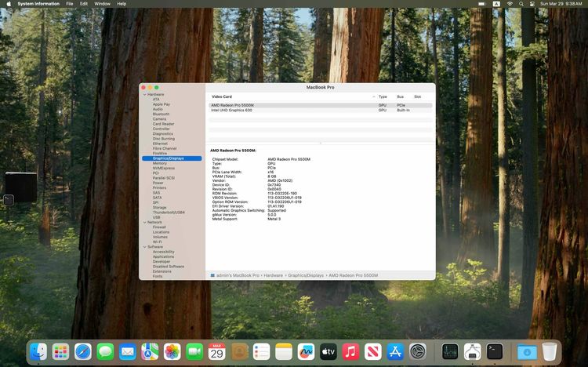Select Bluetooth in the sidebar
588x367 pixels.
[x=161, y=114]
